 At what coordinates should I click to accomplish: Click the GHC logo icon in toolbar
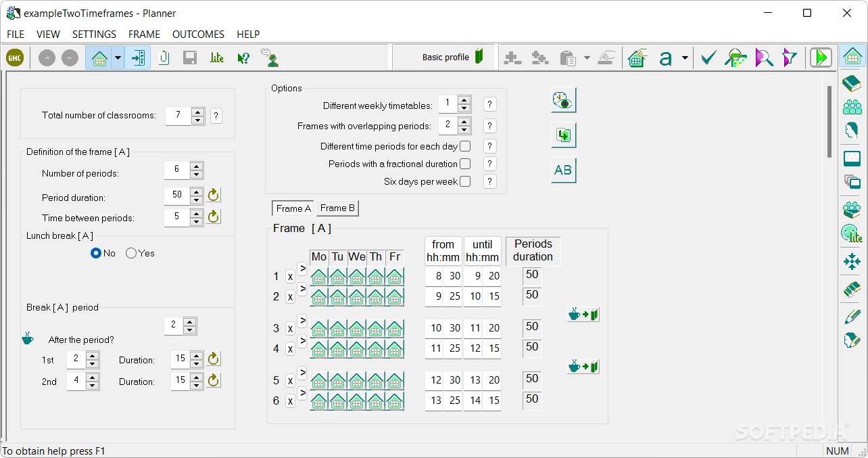pos(15,58)
